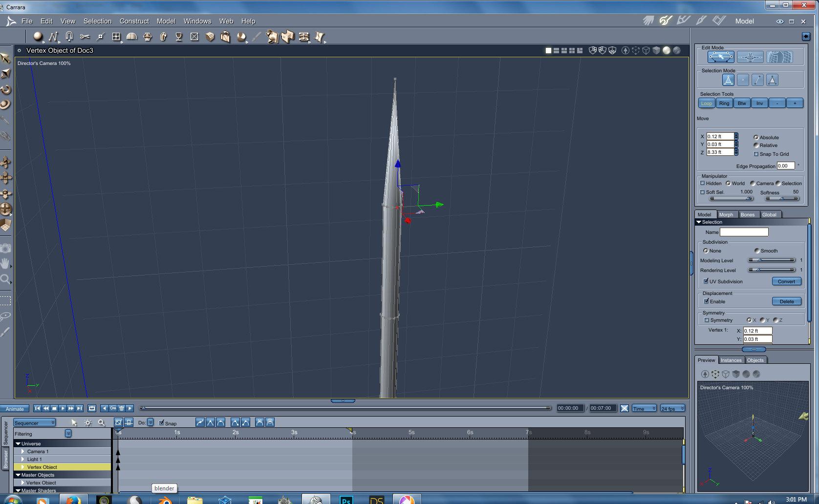Open the Model room wrench icon
819x504 pixels.
tap(665, 21)
